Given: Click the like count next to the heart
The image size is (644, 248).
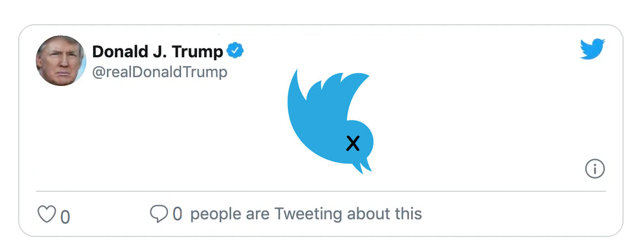Looking at the screenshot, I should (65, 217).
